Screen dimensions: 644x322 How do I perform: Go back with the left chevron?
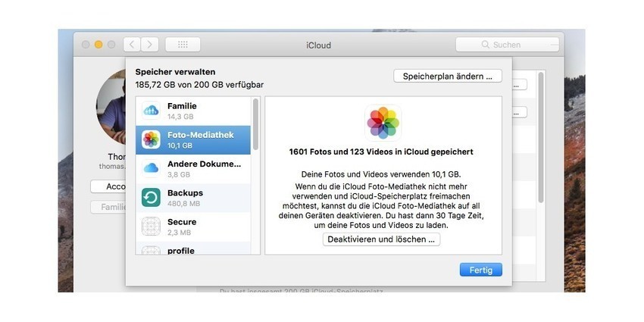click(132, 45)
